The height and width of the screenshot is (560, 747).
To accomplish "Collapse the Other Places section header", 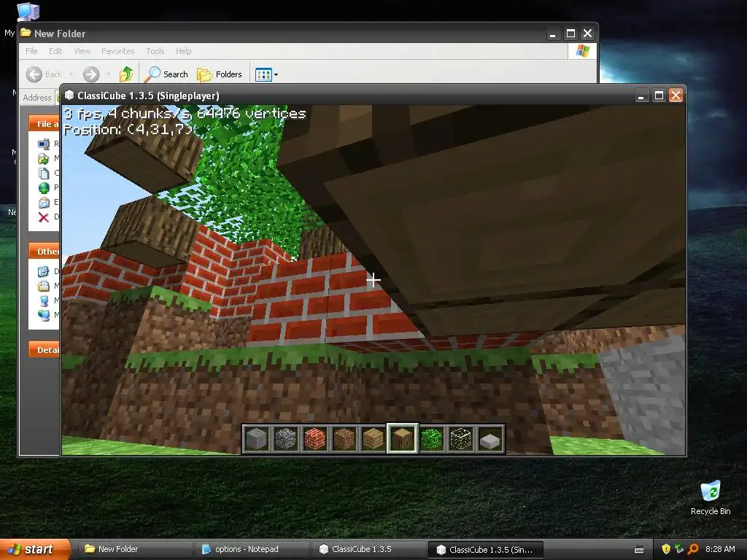I will pos(44,251).
